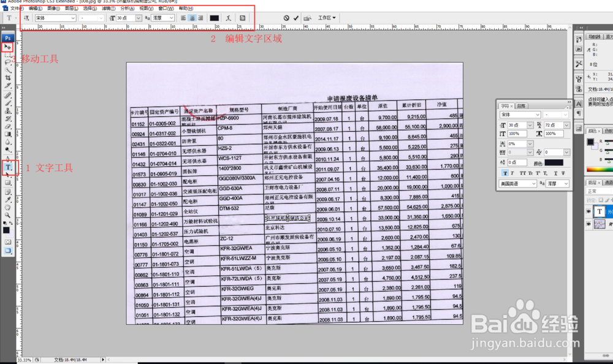Open the Character panel dock icon
613x364 pixels.
pos(579,104)
